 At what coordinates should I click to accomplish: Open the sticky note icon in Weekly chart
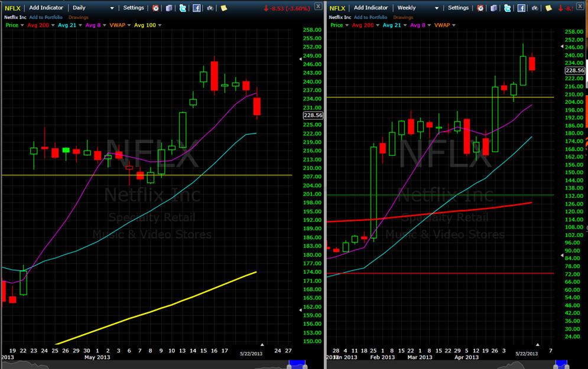click(548, 8)
